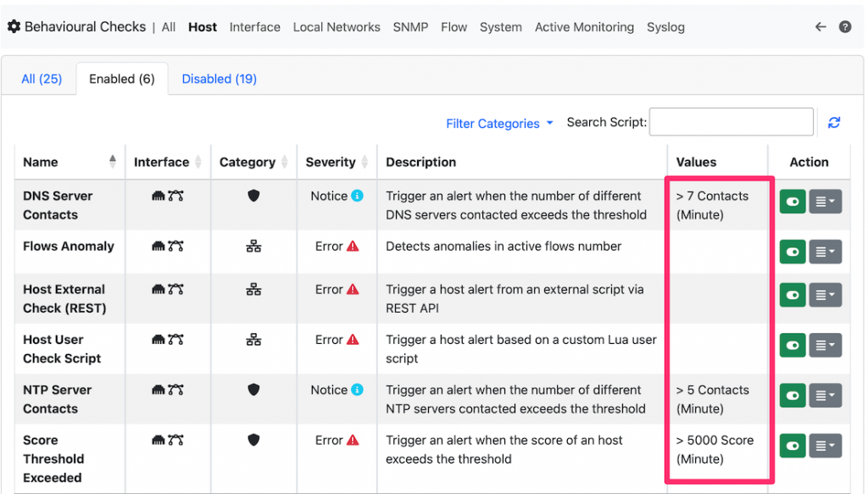Click the Search Script input field

coord(731,123)
